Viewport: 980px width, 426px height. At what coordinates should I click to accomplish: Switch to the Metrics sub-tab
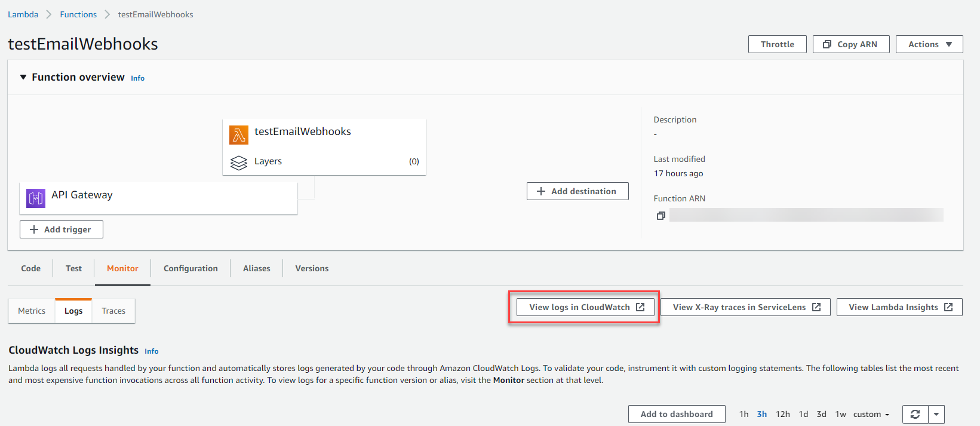tap(32, 311)
